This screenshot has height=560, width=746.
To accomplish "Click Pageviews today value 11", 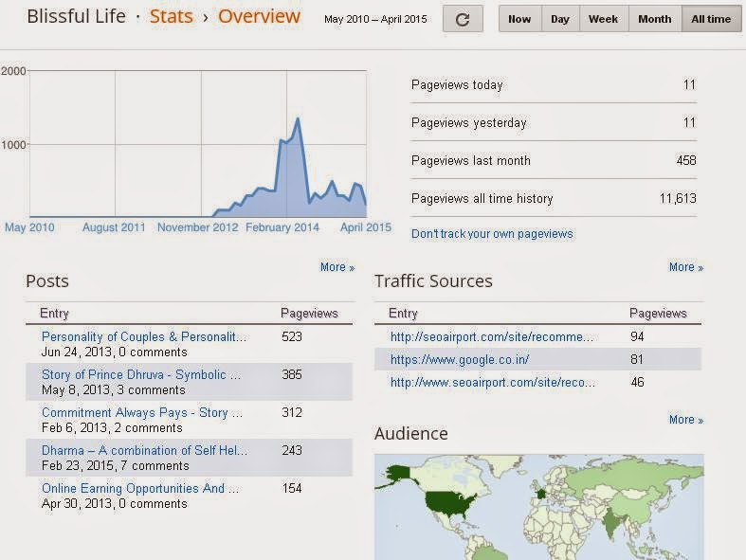I will (689, 85).
